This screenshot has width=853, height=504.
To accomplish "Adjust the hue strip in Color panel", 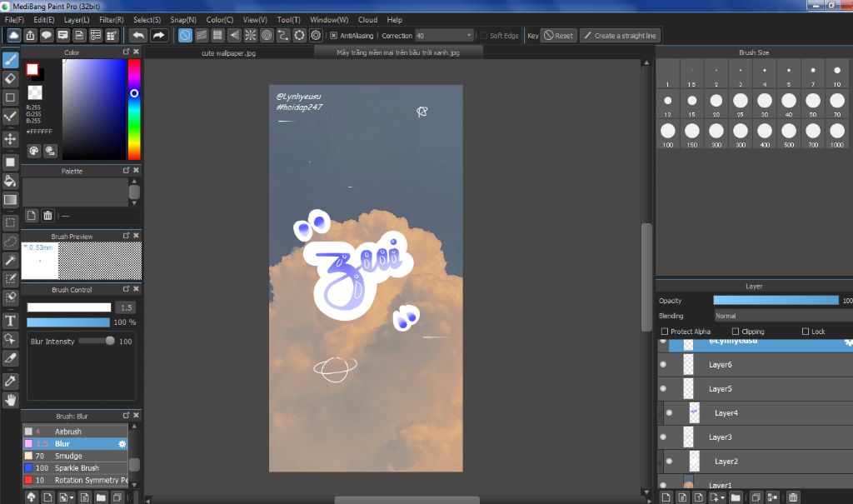I will [x=134, y=109].
